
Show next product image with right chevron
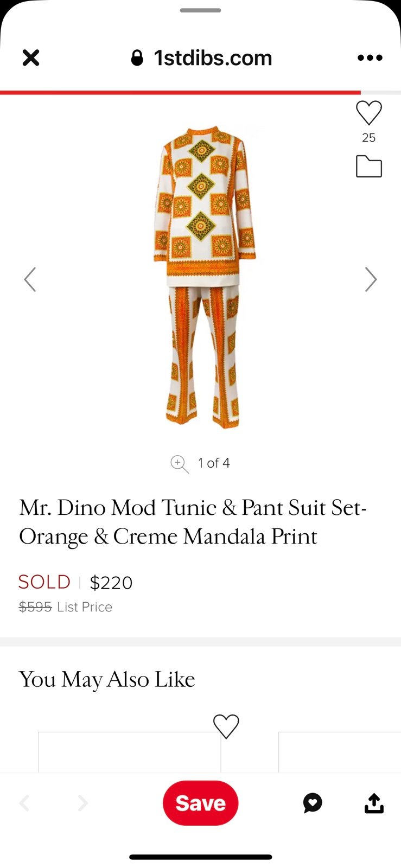click(371, 279)
